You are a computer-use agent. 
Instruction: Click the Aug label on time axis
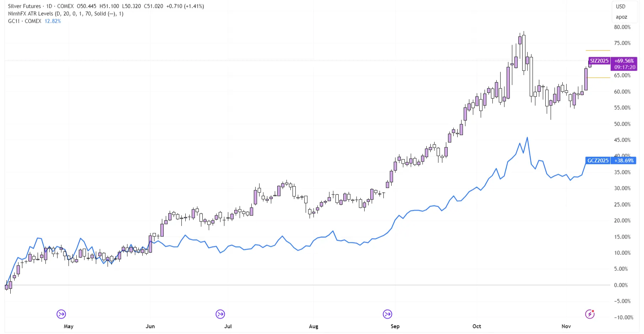pos(313,326)
